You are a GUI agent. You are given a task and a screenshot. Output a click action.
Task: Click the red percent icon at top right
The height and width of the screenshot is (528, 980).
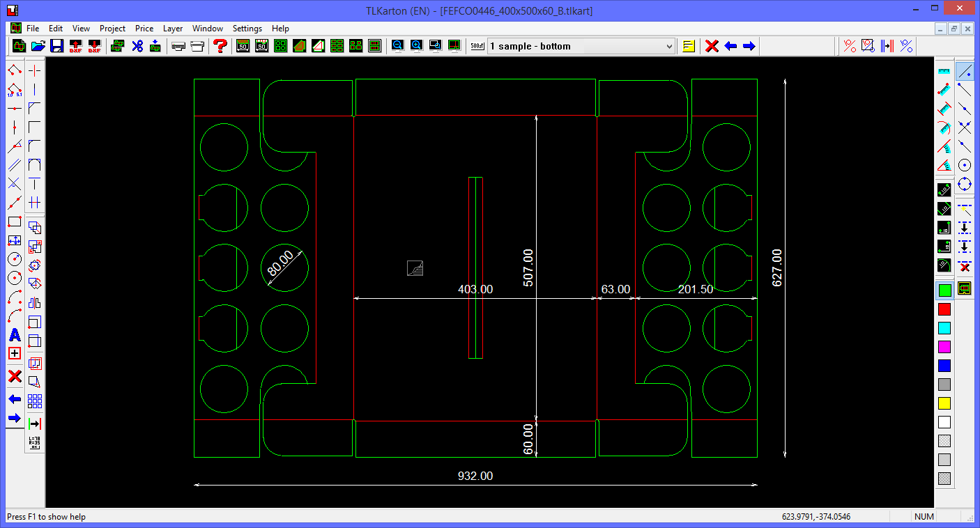850,46
